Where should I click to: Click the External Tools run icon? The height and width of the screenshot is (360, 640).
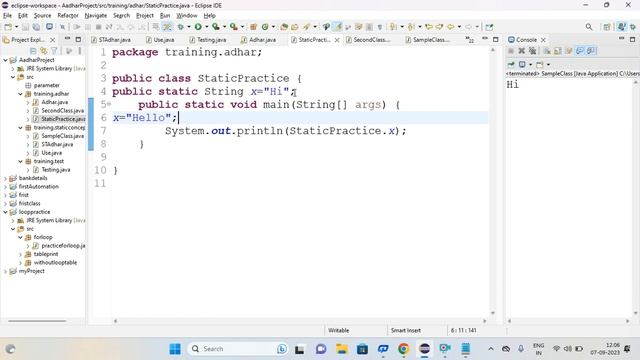pos(233,27)
